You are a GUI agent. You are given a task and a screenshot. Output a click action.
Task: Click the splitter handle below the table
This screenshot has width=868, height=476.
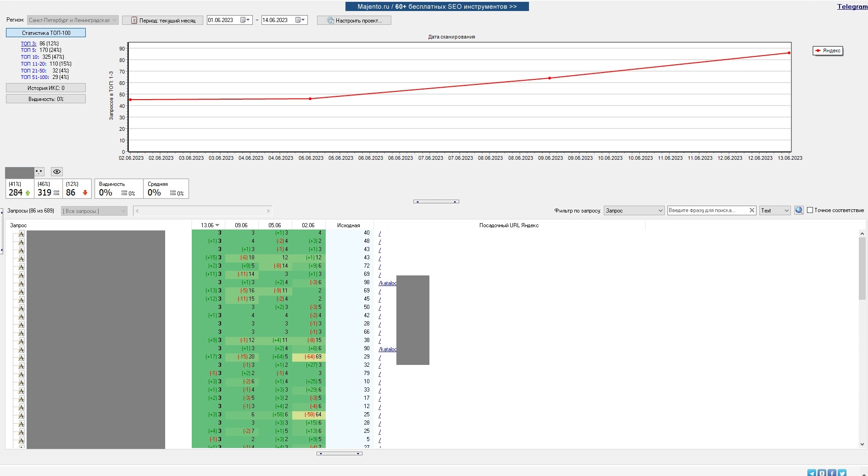point(339,454)
